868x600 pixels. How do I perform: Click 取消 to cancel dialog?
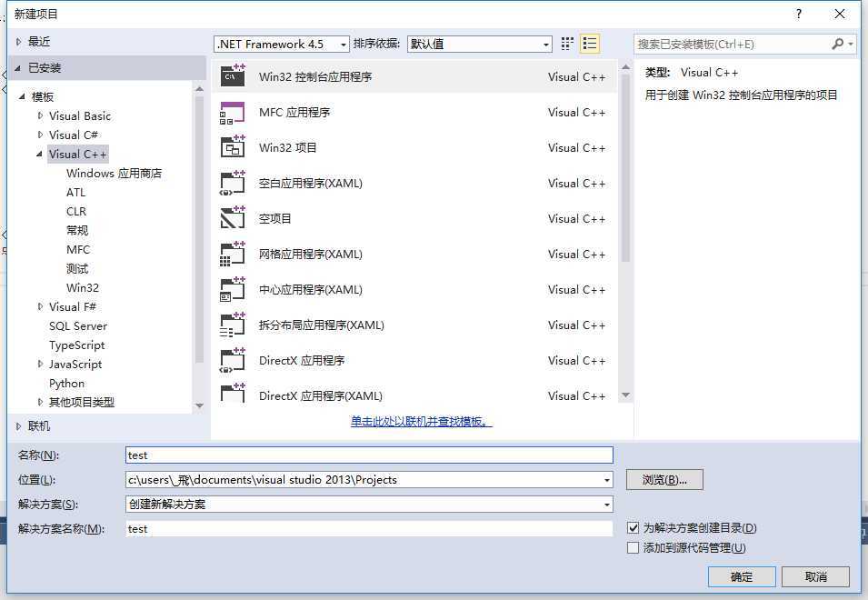(816, 576)
